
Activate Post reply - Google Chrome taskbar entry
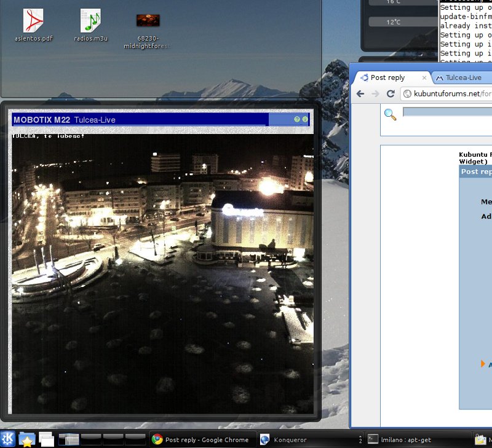coord(202,439)
